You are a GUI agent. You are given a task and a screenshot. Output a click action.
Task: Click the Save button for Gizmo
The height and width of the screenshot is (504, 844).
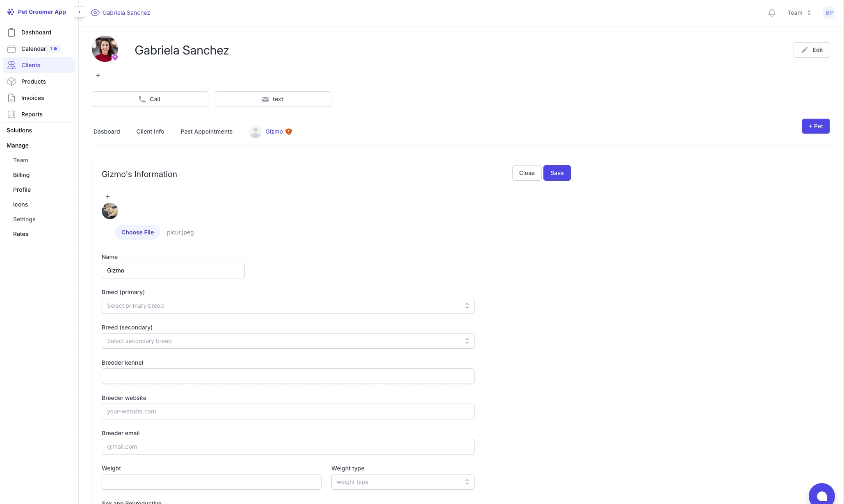click(557, 173)
